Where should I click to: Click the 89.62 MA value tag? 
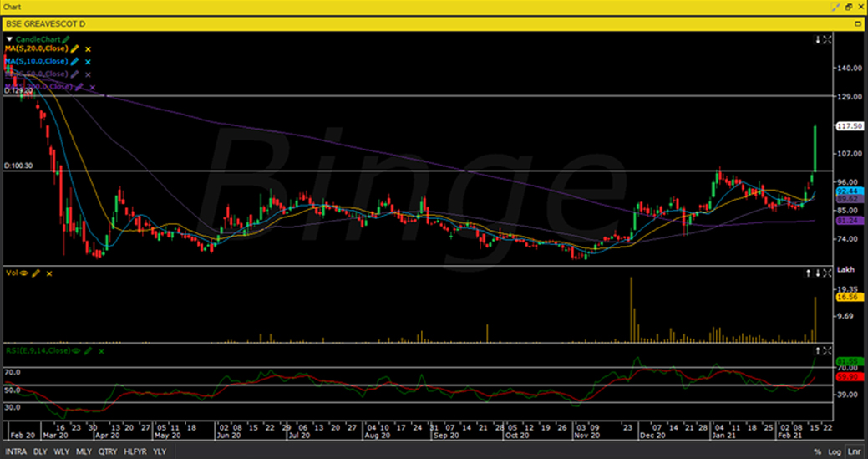tap(849, 199)
